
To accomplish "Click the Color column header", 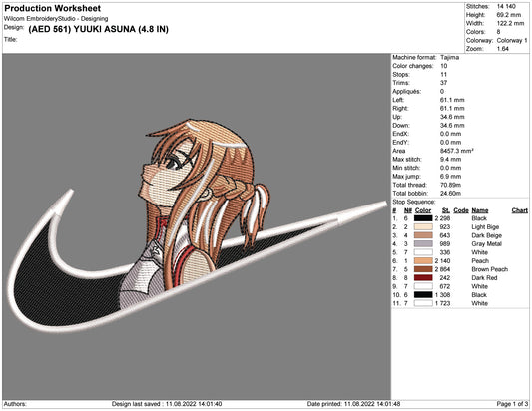I will pos(423,210).
